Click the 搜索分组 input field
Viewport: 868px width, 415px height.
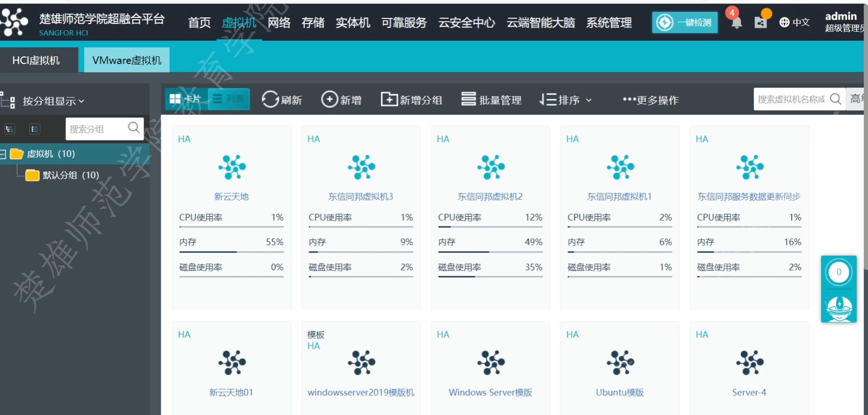click(96, 129)
